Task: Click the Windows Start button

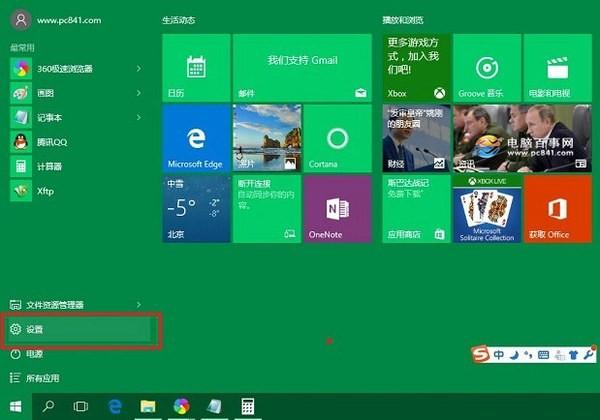Action: [15, 406]
